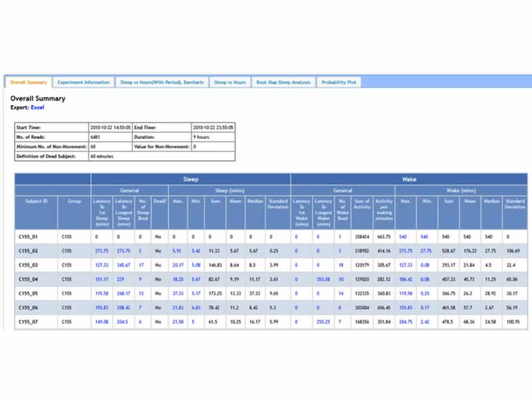Open the Bout Map Sleep Analyses tab

pos(283,82)
